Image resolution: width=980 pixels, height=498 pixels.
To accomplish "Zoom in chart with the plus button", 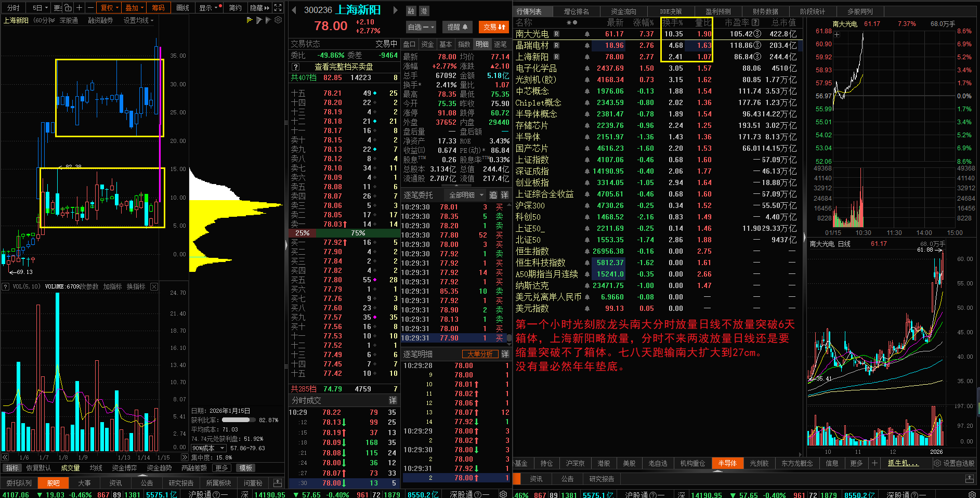I will click(x=79, y=8).
